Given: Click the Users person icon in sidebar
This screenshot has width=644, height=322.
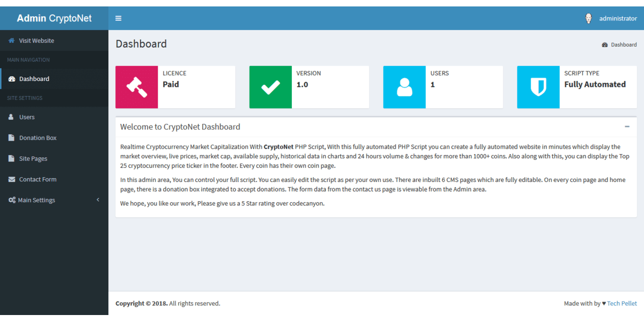Looking at the screenshot, I should click(x=11, y=117).
